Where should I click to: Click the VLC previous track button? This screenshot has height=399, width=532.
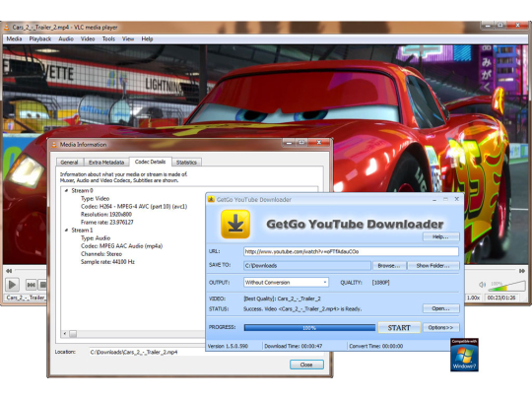31,285
